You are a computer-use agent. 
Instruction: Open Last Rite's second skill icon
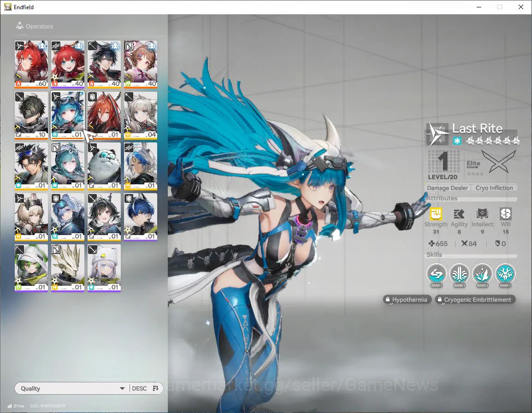460,273
